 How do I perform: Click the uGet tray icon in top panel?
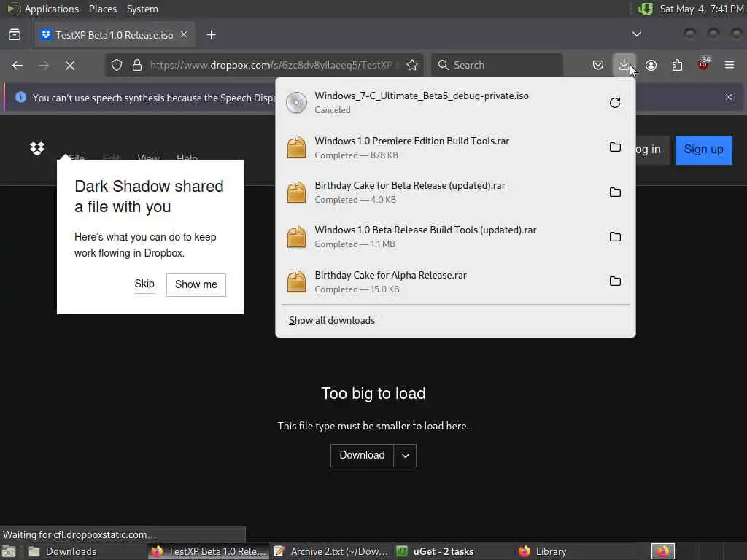coord(645,9)
